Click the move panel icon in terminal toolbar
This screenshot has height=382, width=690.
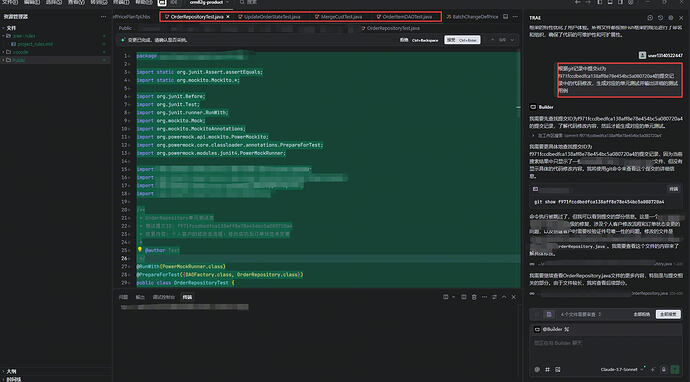click(x=494, y=297)
